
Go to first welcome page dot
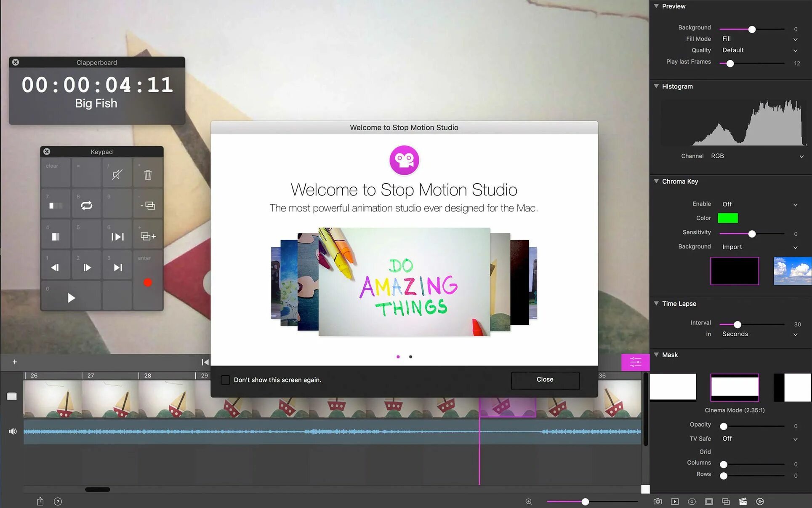pos(398,357)
